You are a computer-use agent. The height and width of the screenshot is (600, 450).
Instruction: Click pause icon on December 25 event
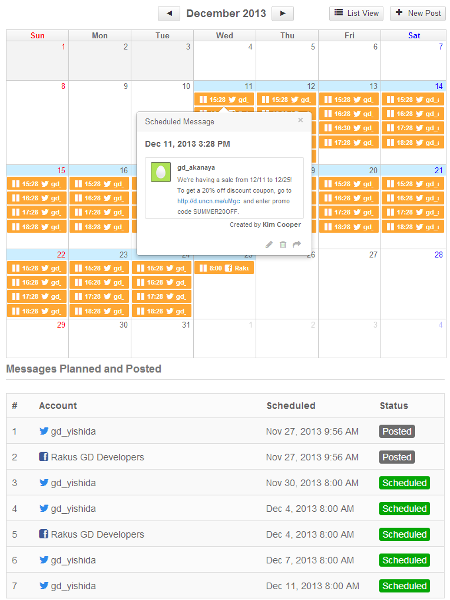click(203, 268)
